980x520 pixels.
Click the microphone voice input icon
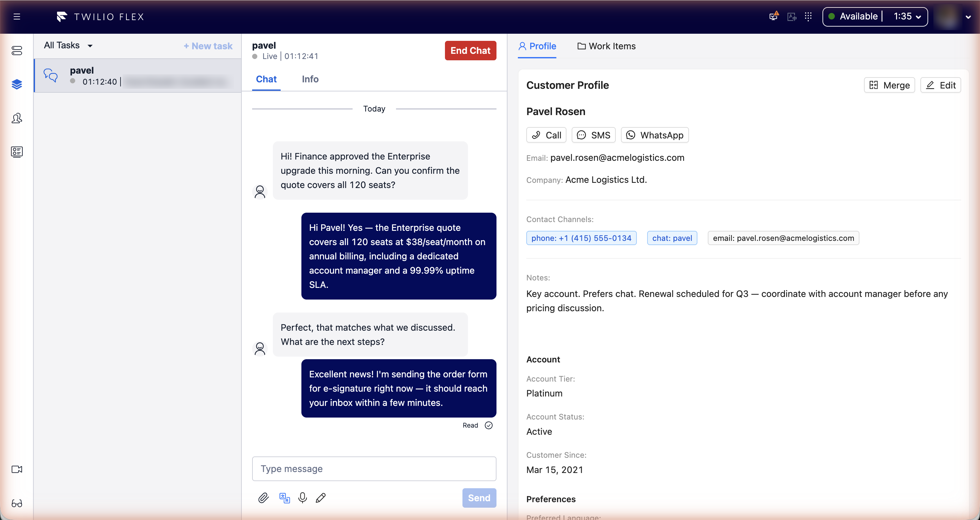[302, 498]
